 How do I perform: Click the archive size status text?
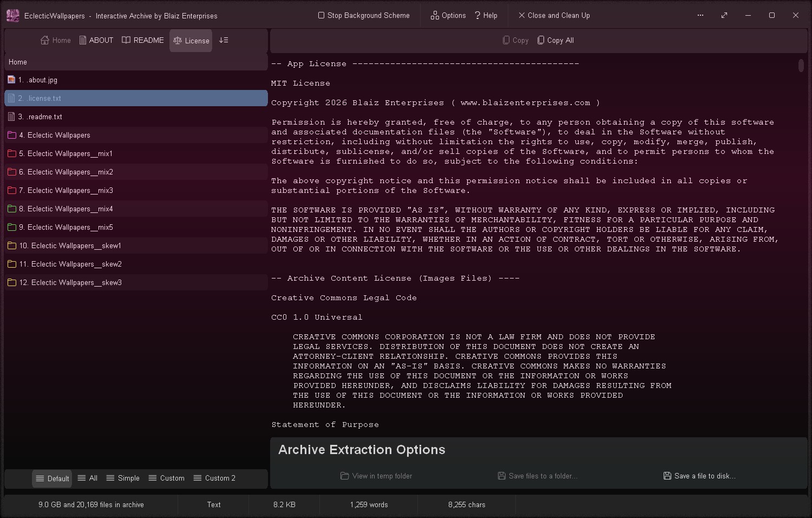[91, 505]
